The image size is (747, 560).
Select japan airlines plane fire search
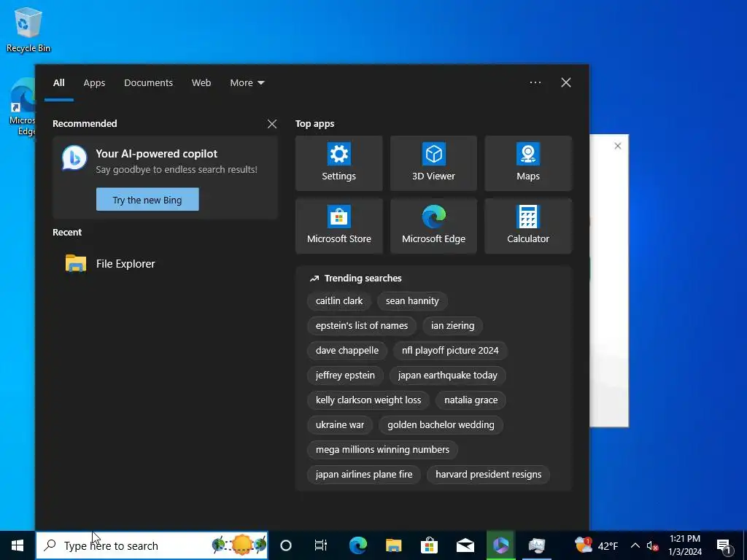(364, 474)
